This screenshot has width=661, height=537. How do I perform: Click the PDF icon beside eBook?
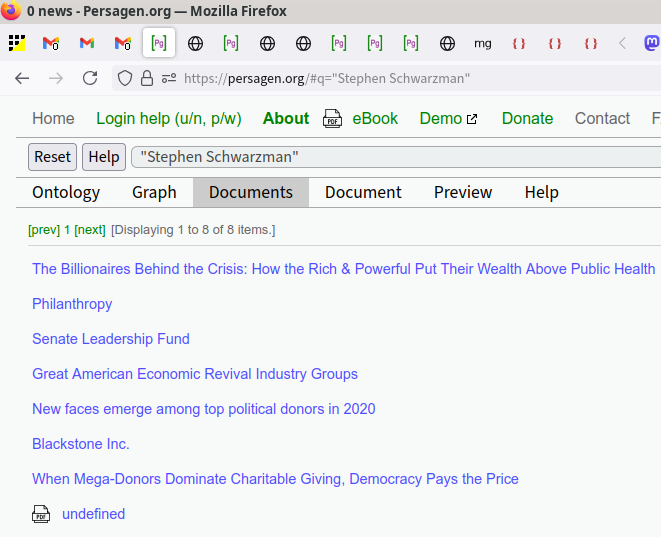(332, 118)
